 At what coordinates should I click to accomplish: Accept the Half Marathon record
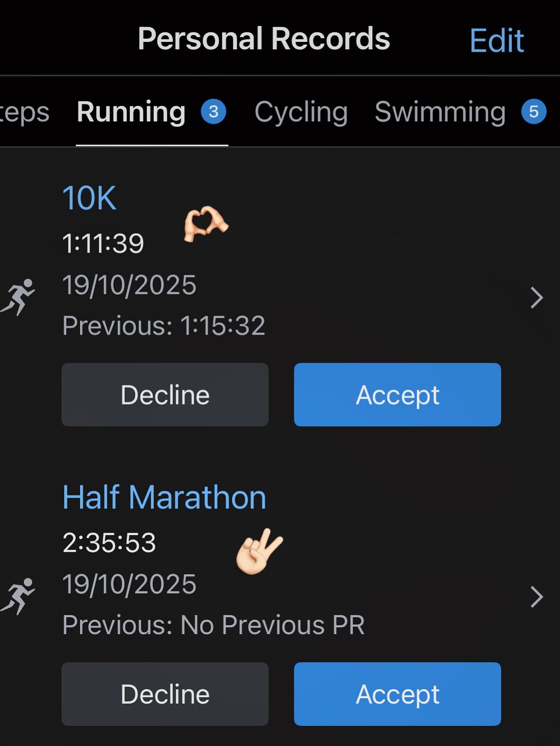tap(397, 694)
